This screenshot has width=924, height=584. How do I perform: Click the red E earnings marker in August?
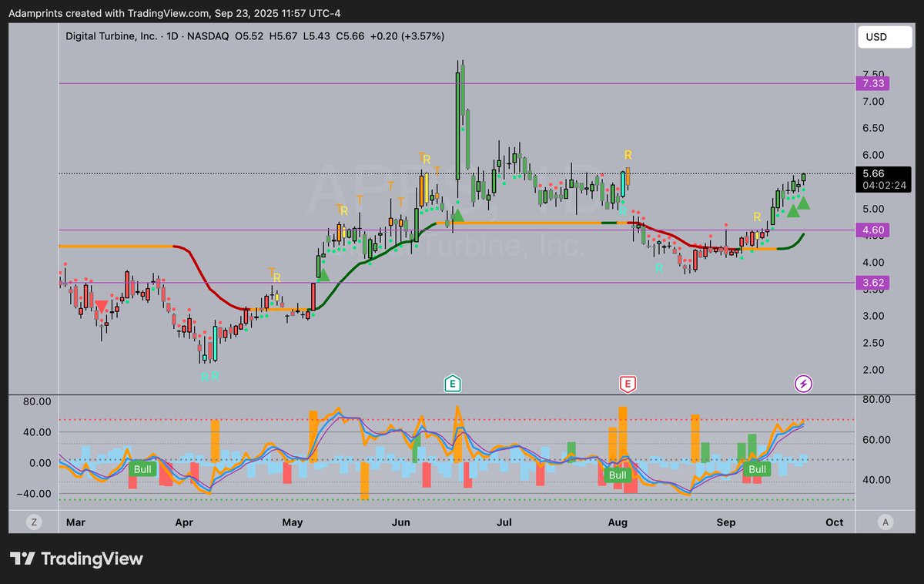[x=628, y=383]
